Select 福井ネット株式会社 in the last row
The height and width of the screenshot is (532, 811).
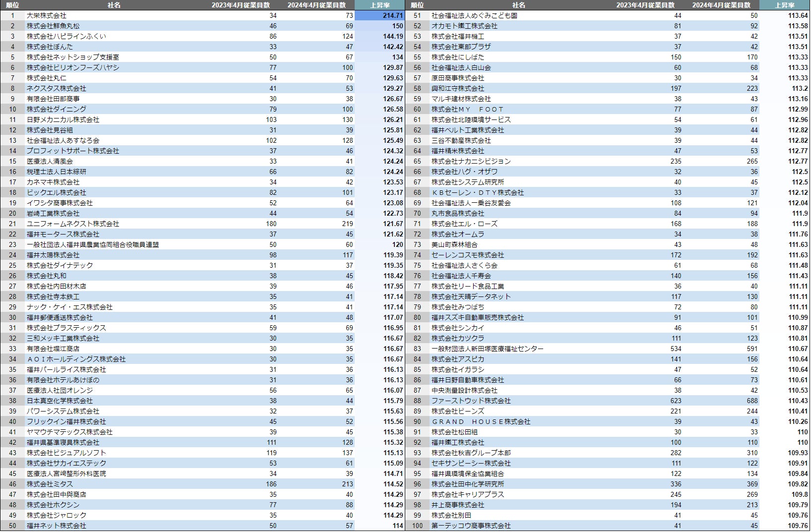pyautogui.click(x=57, y=526)
